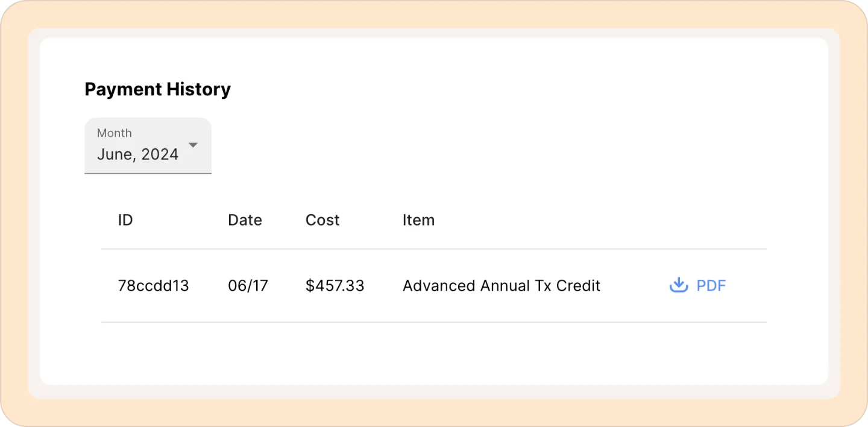This screenshot has width=868, height=427.
Task: Click the Month dropdown arrow
Action: (193, 145)
